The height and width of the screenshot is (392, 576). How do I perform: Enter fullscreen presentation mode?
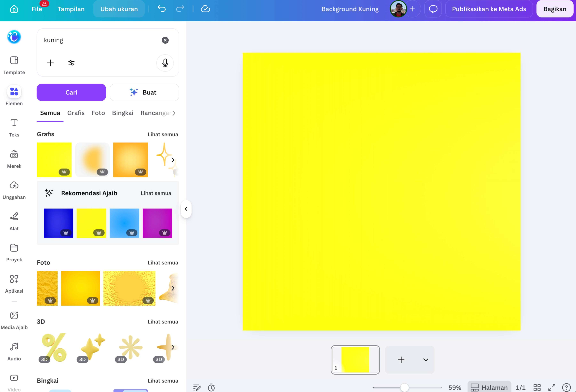point(552,387)
